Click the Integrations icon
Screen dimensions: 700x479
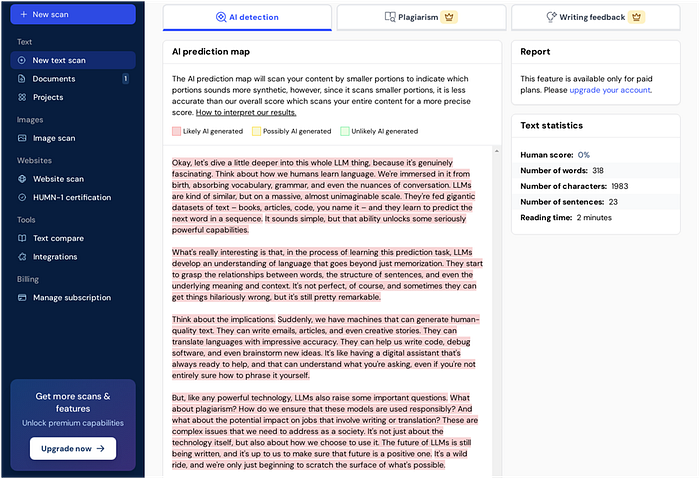22,256
